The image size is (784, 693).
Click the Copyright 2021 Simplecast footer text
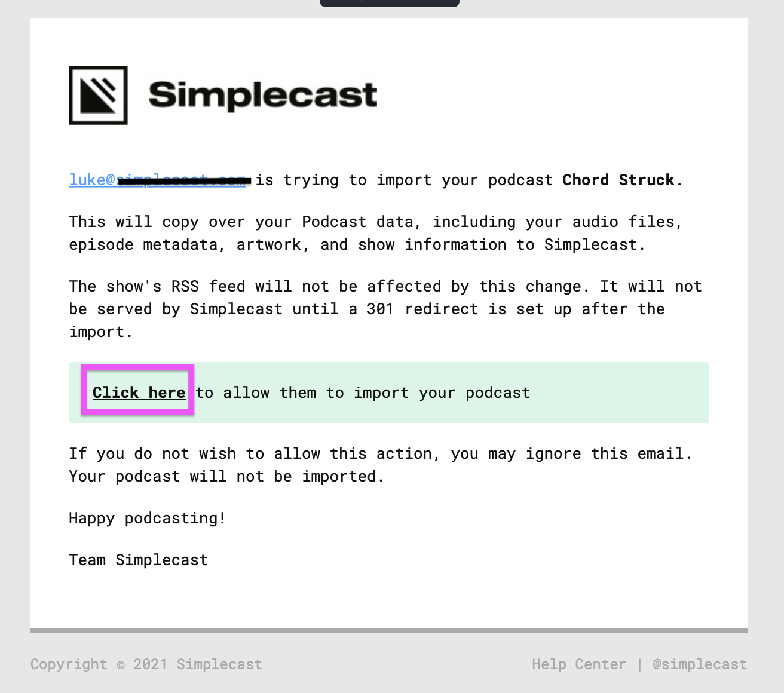coord(146,664)
